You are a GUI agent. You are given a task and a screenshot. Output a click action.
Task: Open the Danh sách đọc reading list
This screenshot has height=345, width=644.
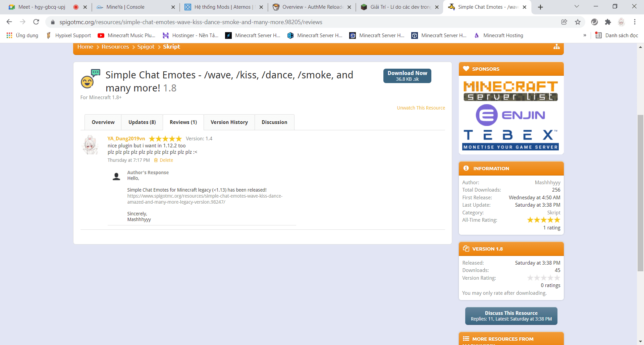[616, 35]
